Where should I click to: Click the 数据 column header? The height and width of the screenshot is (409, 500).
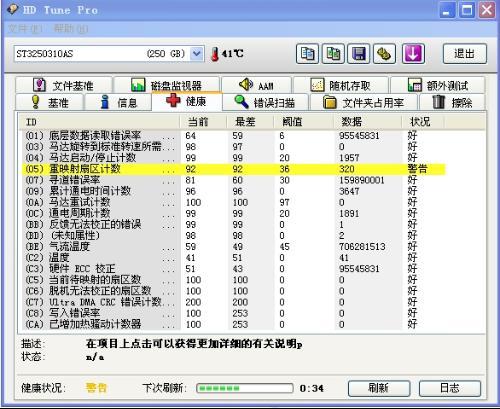[x=368, y=122]
